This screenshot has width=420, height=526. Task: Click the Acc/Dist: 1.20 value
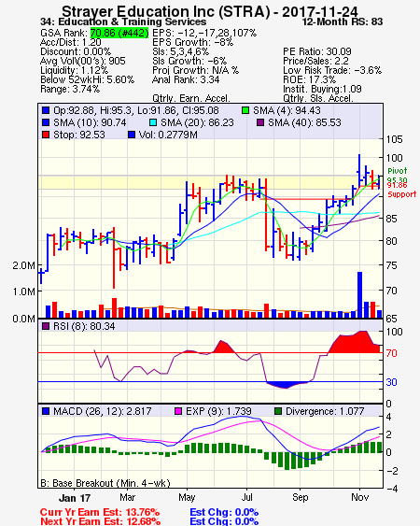(x=71, y=42)
